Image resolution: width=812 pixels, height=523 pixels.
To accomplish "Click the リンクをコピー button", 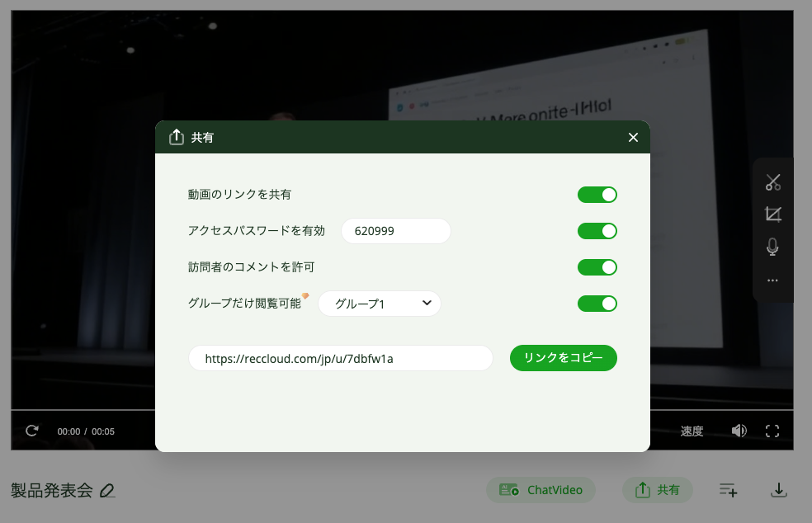I will pyautogui.click(x=563, y=358).
